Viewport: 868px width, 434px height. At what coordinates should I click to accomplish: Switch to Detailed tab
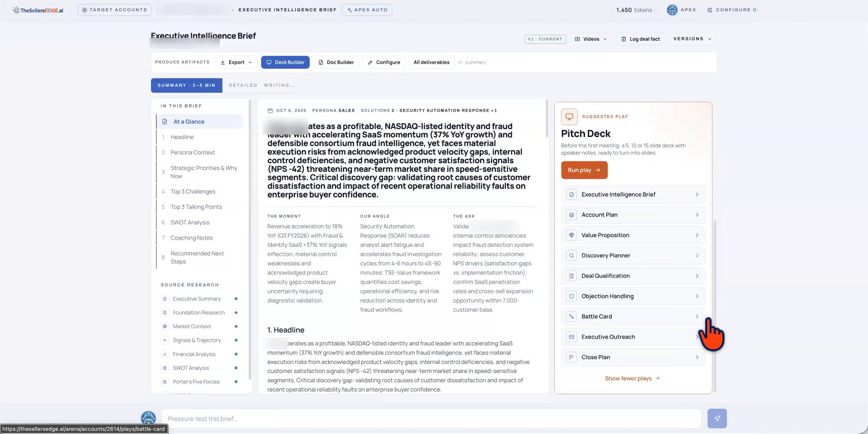(x=262, y=85)
